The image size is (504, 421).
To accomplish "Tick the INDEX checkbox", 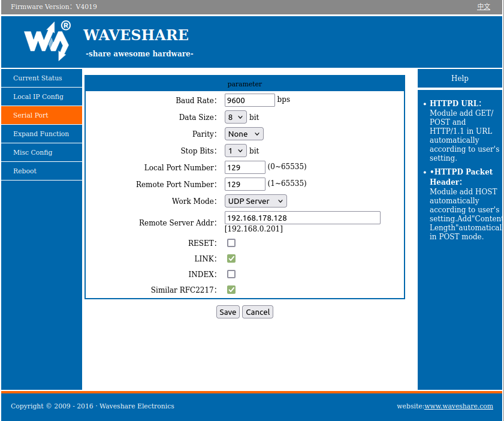I will point(231,274).
